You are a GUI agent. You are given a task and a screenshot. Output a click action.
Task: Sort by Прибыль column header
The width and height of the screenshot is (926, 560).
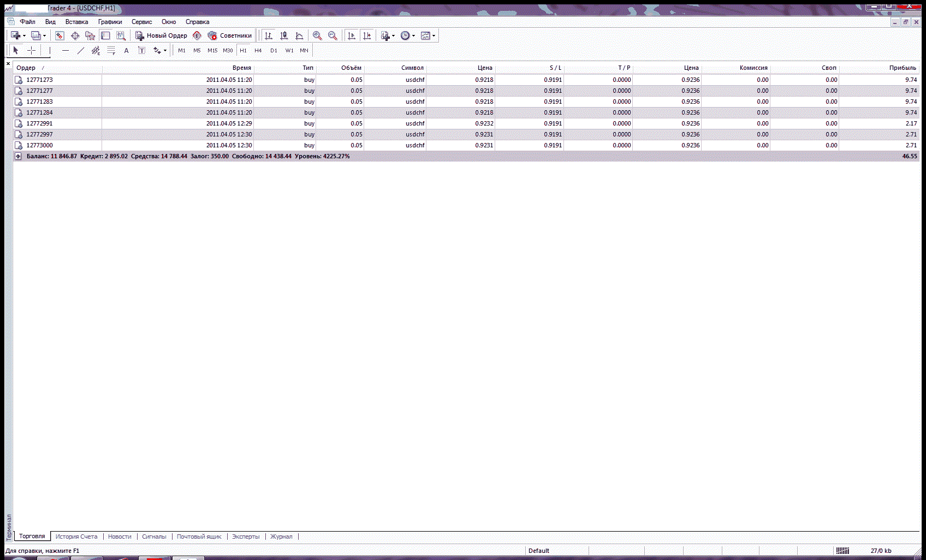[x=879, y=68]
